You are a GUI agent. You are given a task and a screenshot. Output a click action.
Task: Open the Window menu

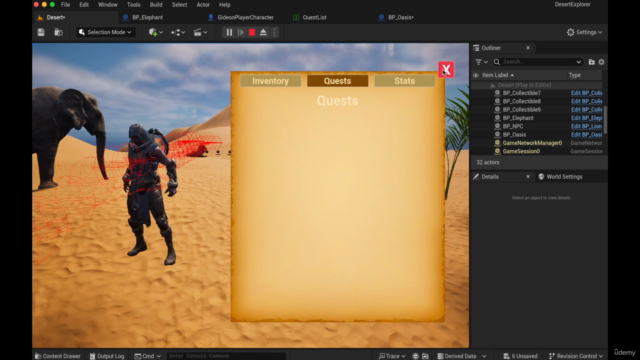pos(108,5)
